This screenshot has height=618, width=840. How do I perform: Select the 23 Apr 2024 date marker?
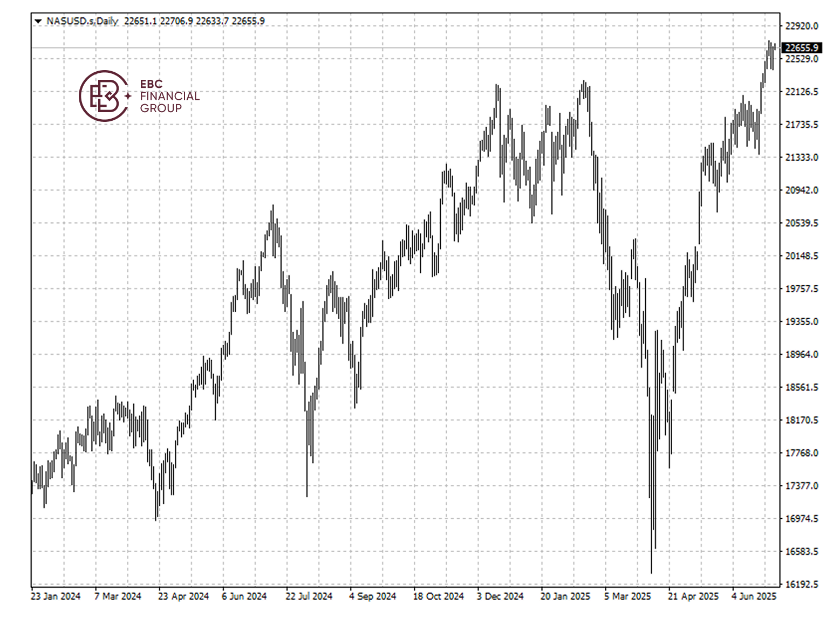(x=183, y=596)
